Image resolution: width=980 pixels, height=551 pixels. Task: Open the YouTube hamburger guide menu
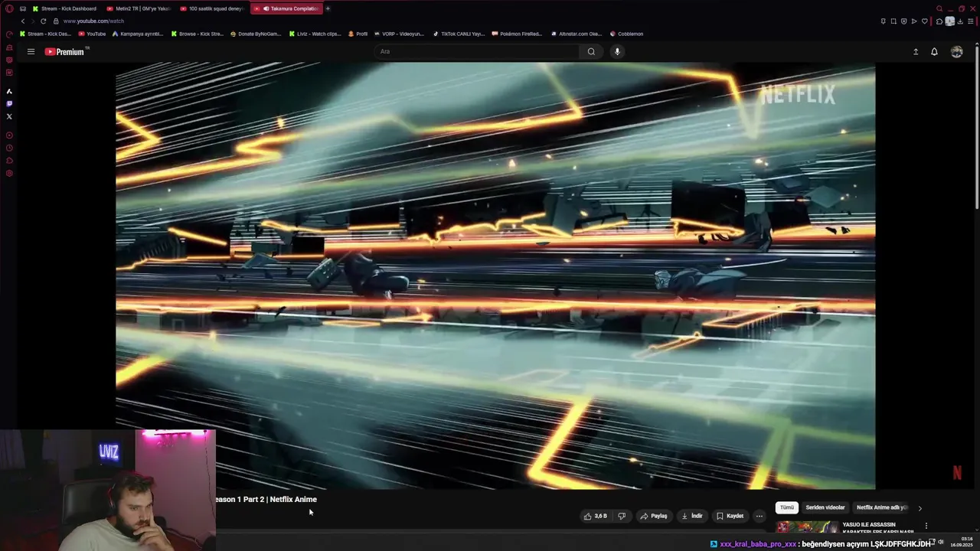[31, 51]
